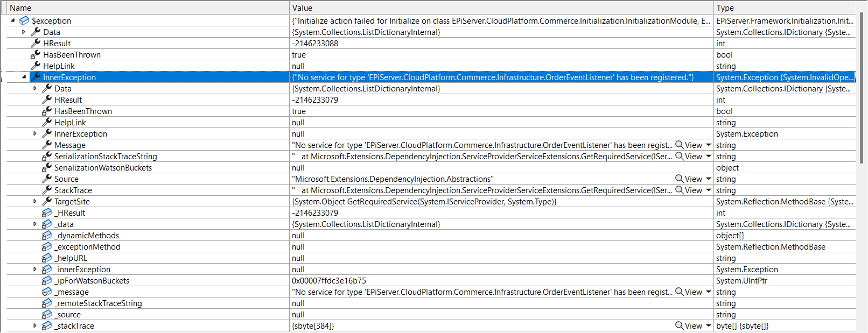Select the HasBeenThrown row under $exception
The width and height of the screenshot is (868, 333).
[72, 55]
